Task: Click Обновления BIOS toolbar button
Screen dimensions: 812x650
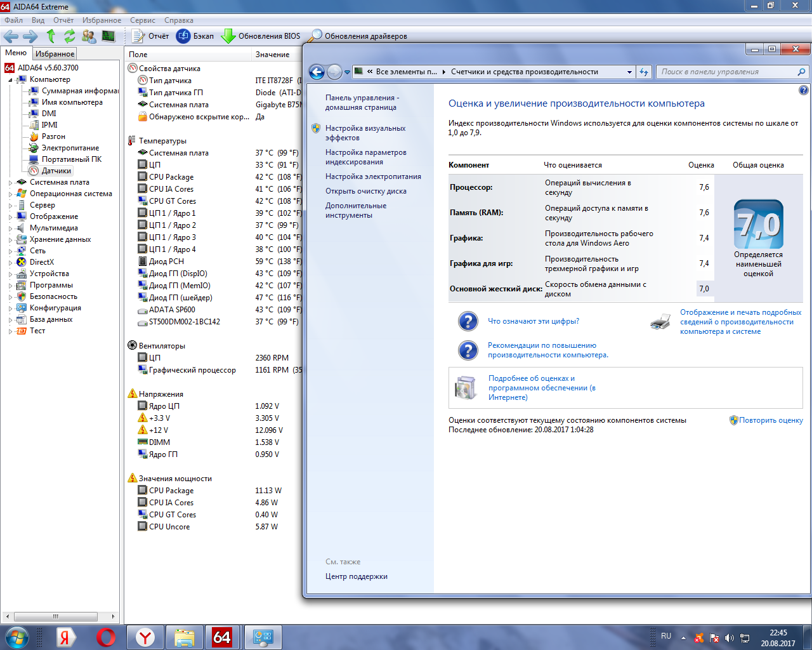Action: [261, 36]
